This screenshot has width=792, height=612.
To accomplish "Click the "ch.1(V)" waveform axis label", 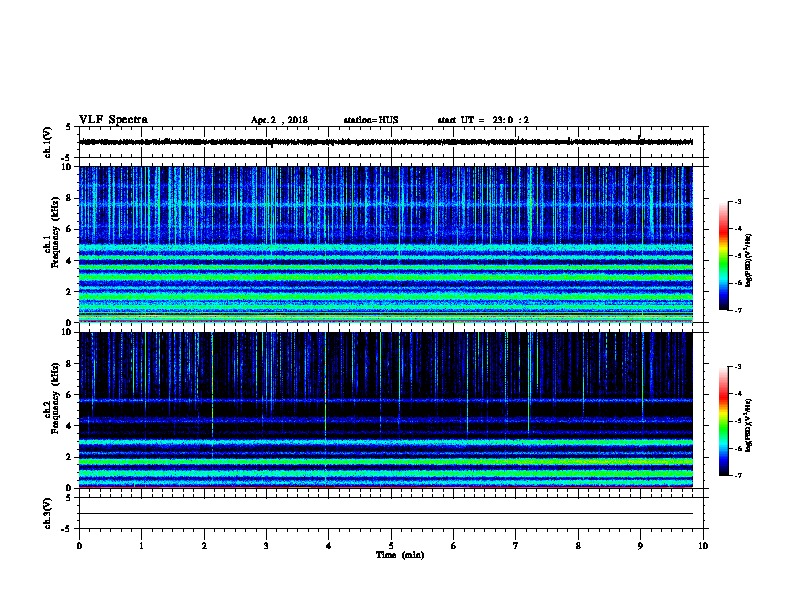I will click(47, 142).
